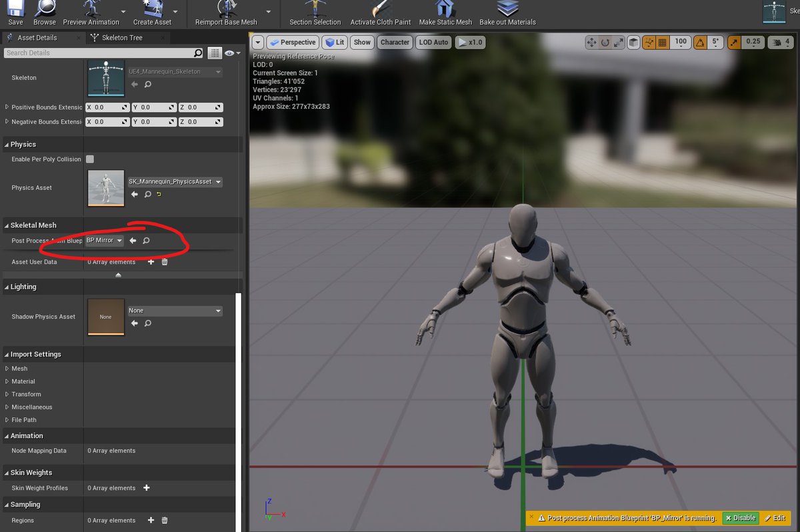Open Skeleton editor mode icon top right
This screenshot has width=800, height=532.
click(x=774, y=11)
